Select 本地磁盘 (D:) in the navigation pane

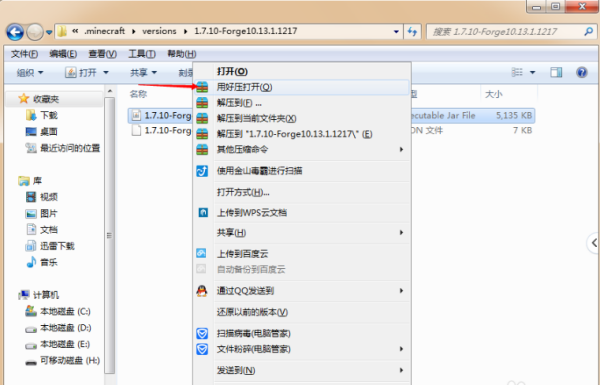65,328
